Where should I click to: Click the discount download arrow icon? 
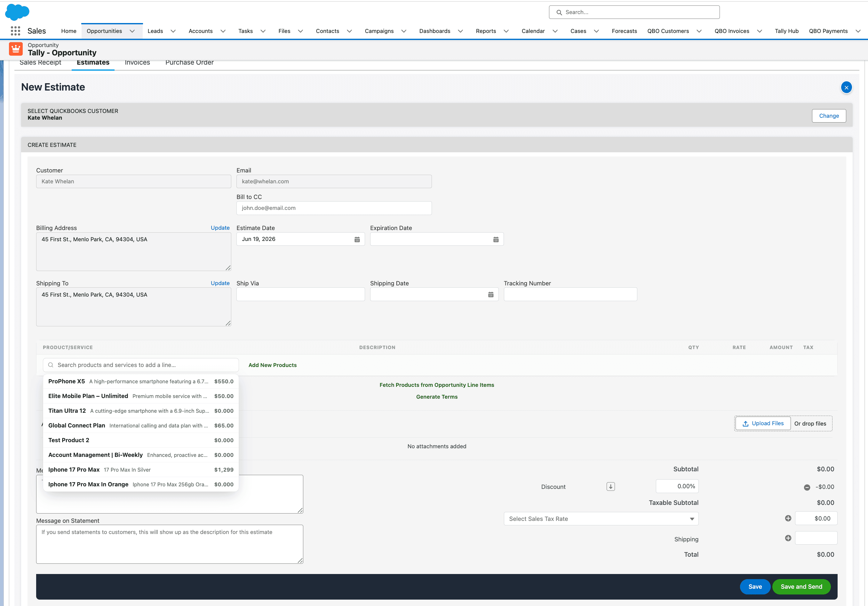pyautogui.click(x=610, y=487)
